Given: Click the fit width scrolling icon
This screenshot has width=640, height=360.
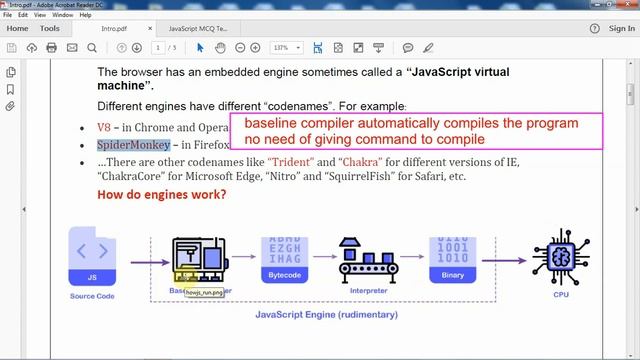Looking at the screenshot, I should click(318, 48).
